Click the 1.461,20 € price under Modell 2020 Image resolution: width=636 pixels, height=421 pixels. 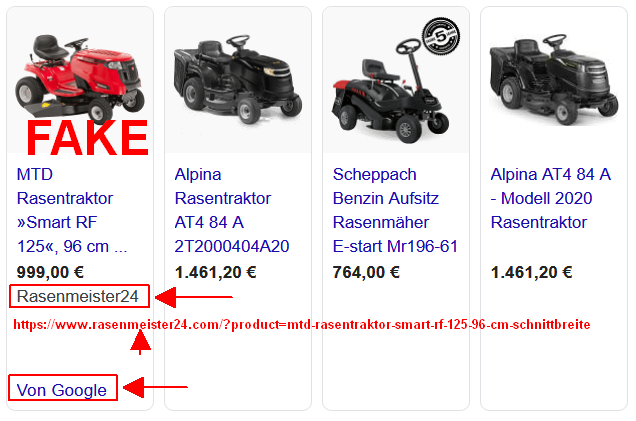(x=531, y=272)
